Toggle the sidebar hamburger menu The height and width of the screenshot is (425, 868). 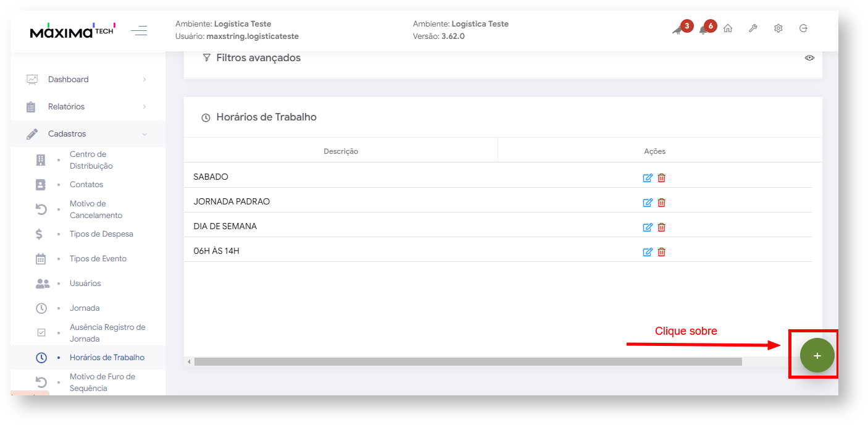tap(139, 30)
